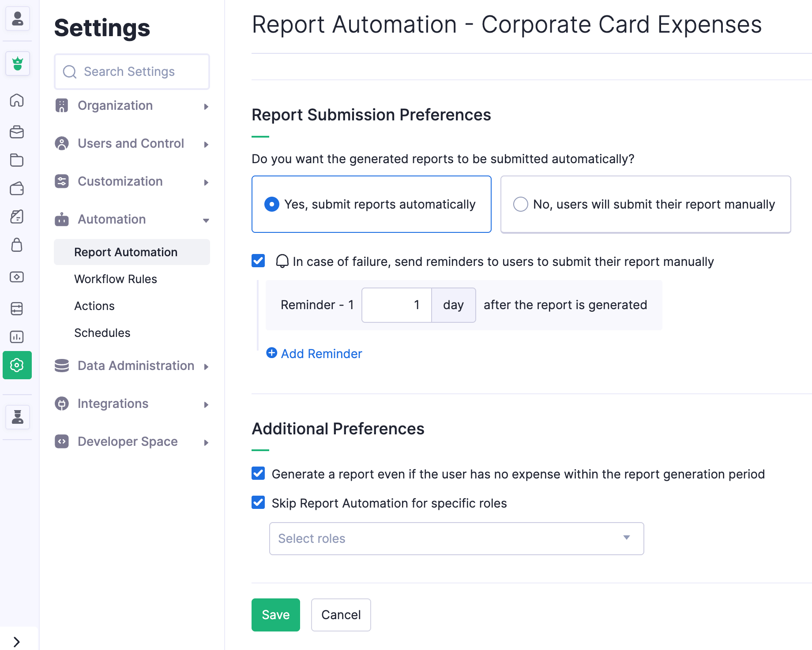This screenshot has height=650, width=812.
Task: Click the briefcase Trips icon
Action: point(17,132)
